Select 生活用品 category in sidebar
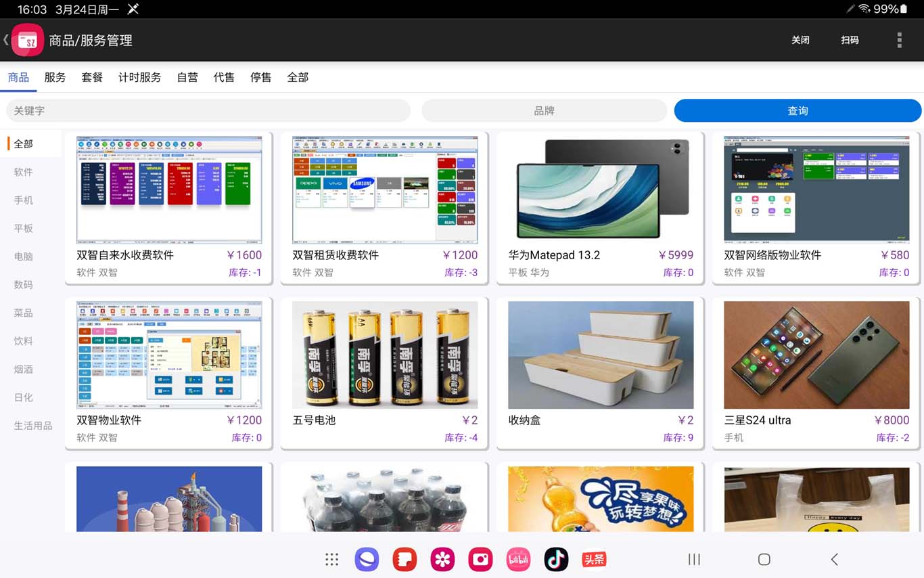 coord(33,426)
